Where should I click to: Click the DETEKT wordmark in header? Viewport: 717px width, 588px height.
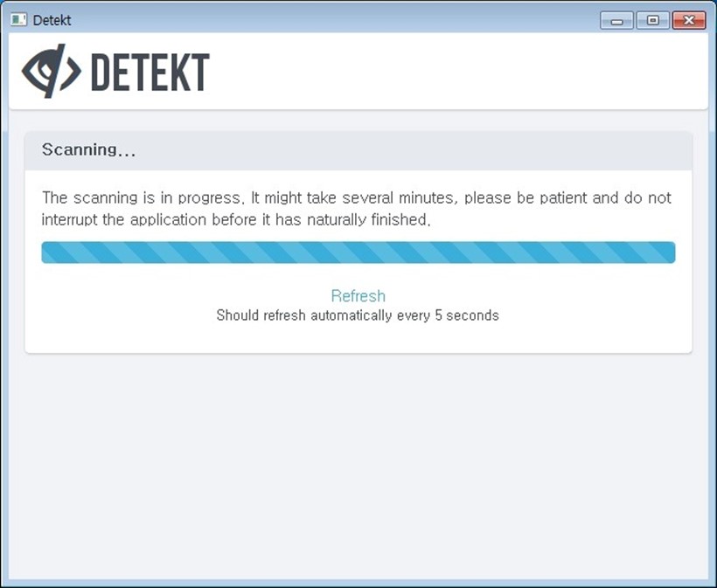pos(150,72)
